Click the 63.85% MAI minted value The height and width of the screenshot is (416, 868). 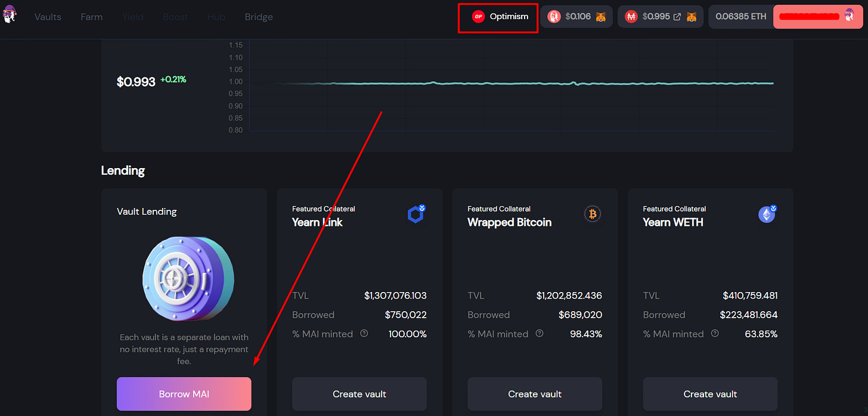[761, 334]
